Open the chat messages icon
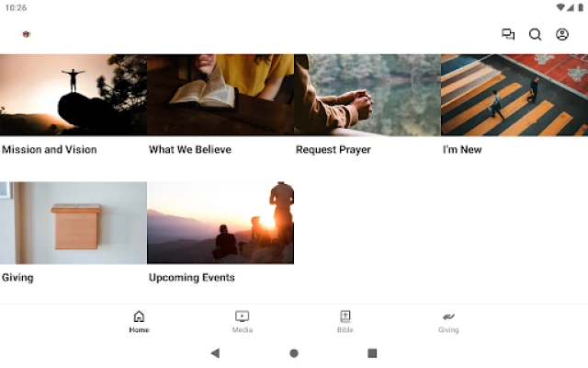Image resolution: width=588 pixels, height=368 pixels. click(508, 35)
